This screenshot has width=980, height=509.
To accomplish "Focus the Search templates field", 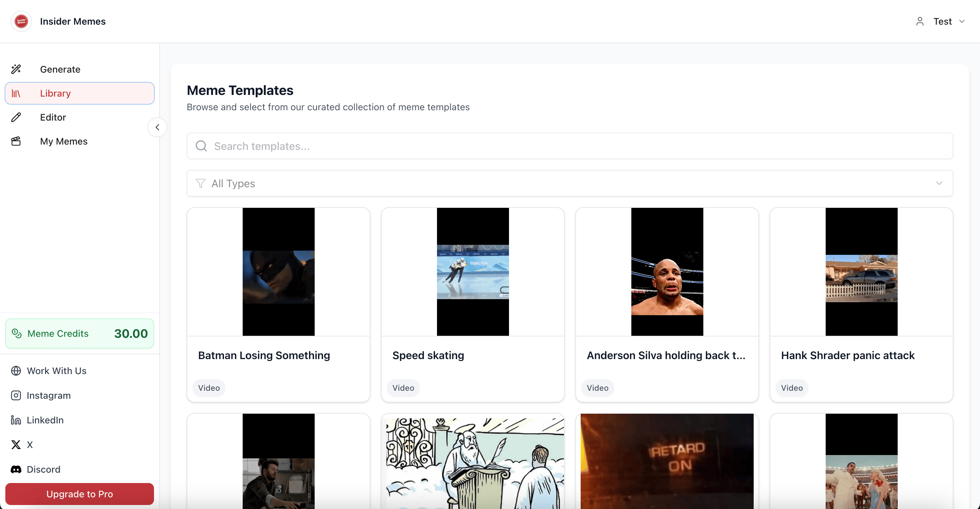I will pyautogui.click(x=570, y=146).
